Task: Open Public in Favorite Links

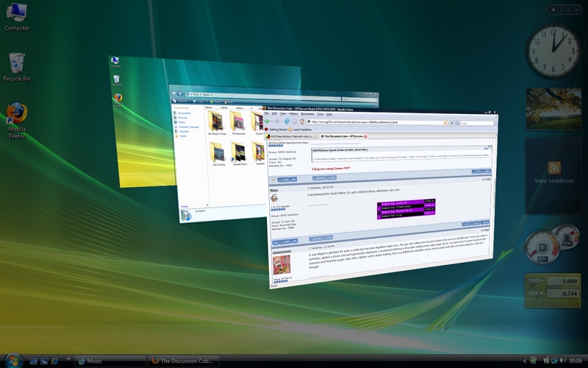Action: (181, 136)
